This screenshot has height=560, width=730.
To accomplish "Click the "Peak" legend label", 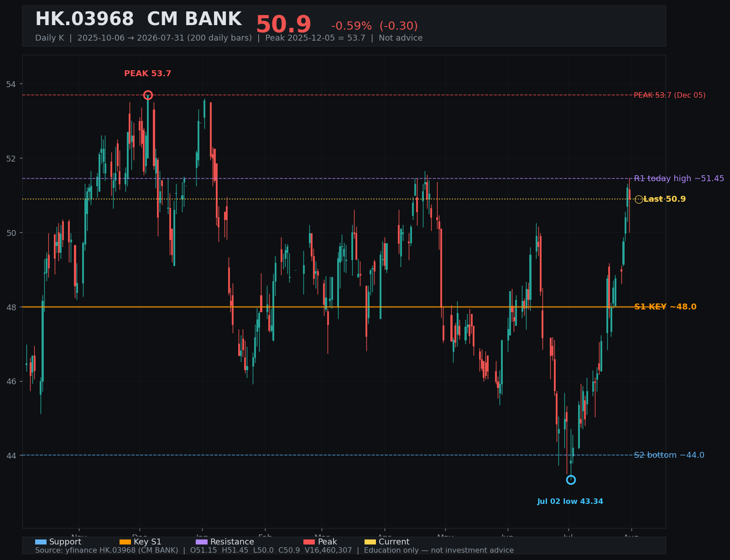I will [x=328, y=542].
